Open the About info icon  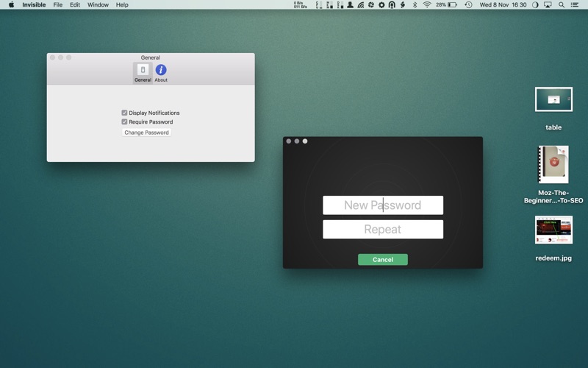click(161, 71)
